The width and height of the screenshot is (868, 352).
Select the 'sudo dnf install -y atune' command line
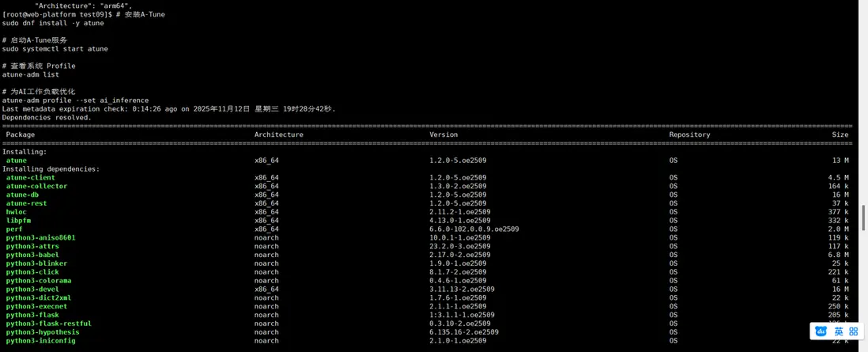(x=53, y=23)
